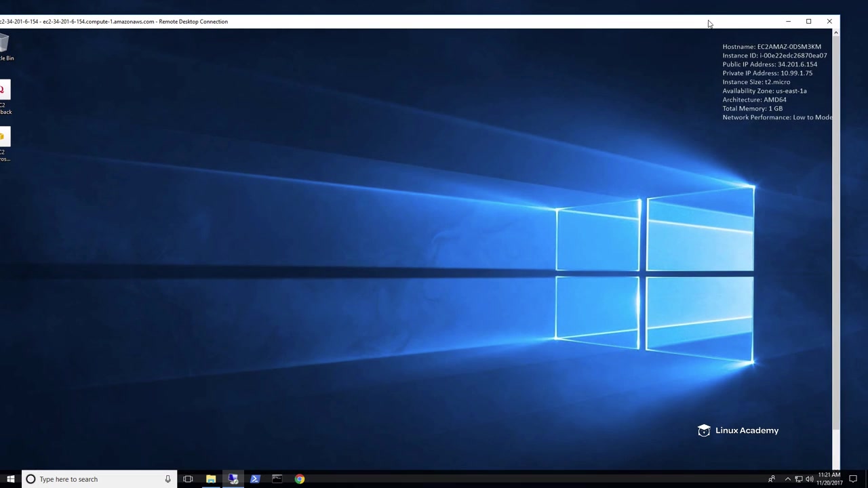Click the 'Type here to search' box
Viewport: 868px width, 488px height.
[99, 479]
